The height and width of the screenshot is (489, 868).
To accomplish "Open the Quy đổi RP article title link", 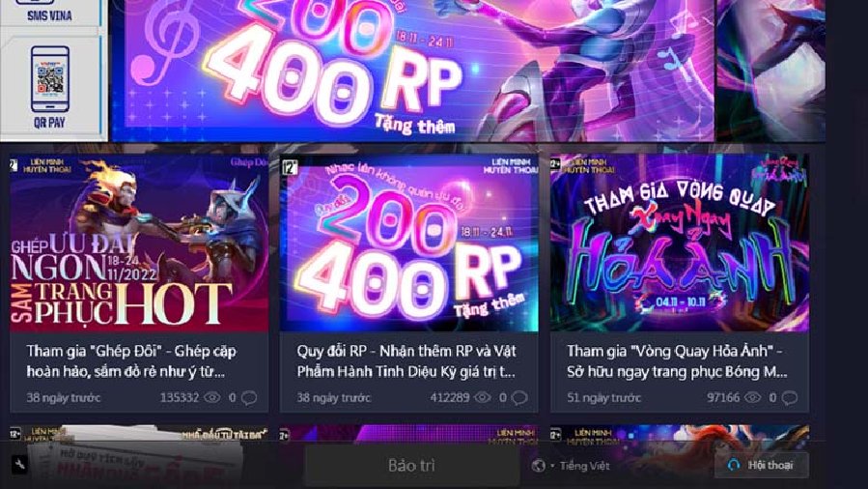I will coord(406,361).
